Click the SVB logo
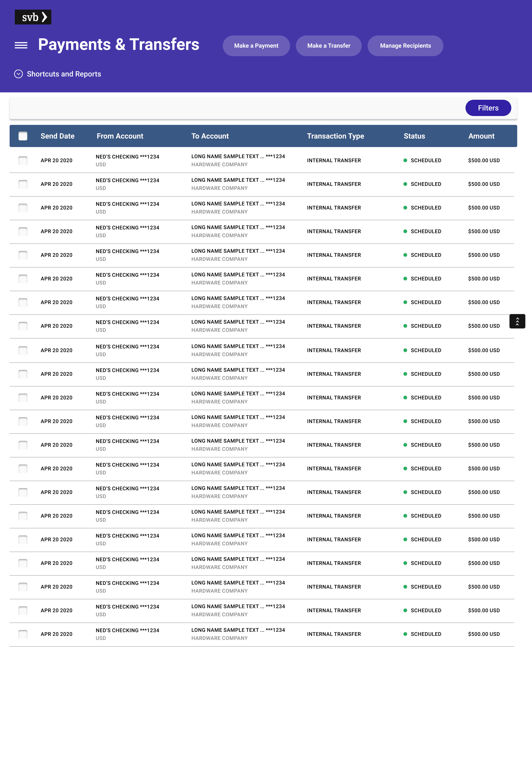The width and height of the screenshot is (532, 760). click(x=33, y=17)
